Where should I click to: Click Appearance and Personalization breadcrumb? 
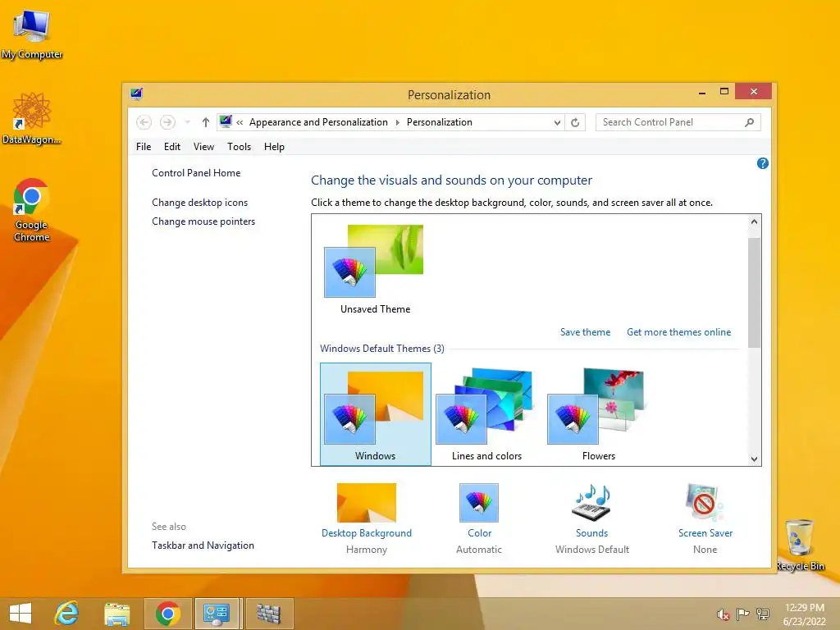(318, 122)
